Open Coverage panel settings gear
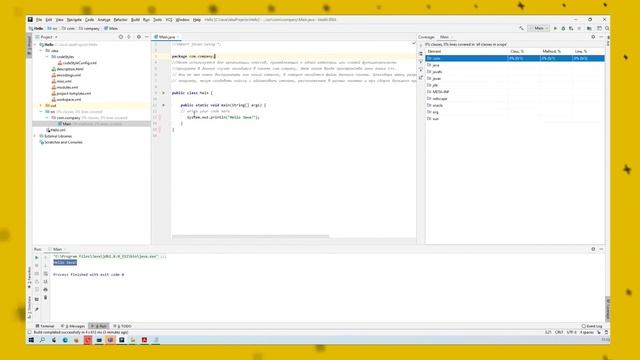 pos(593,37)
